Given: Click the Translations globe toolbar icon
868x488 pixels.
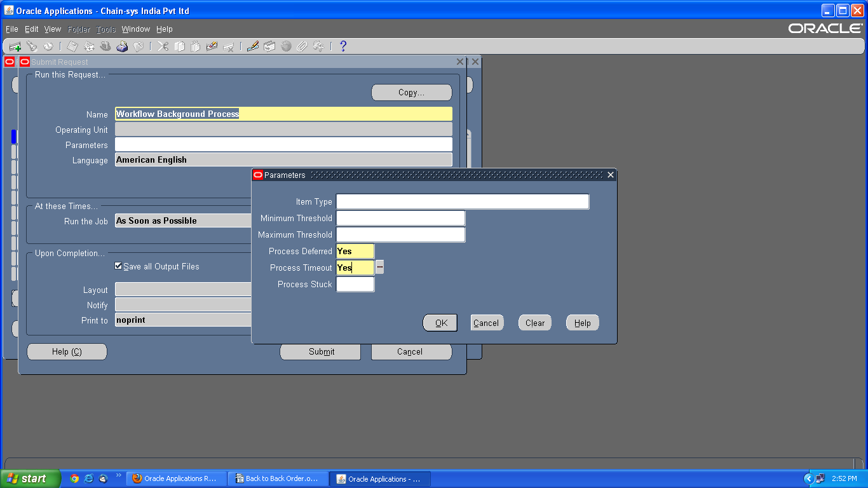Looking at the screenshot, I should click(x=286, y=46).
